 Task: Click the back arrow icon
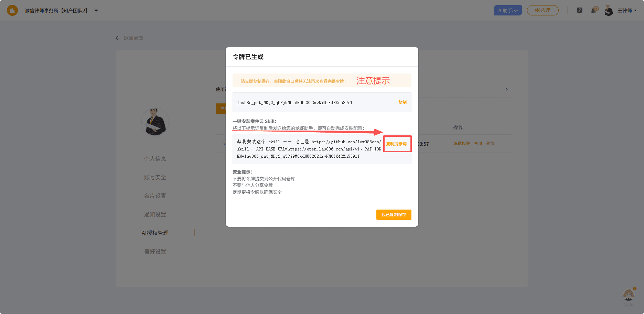118,38
